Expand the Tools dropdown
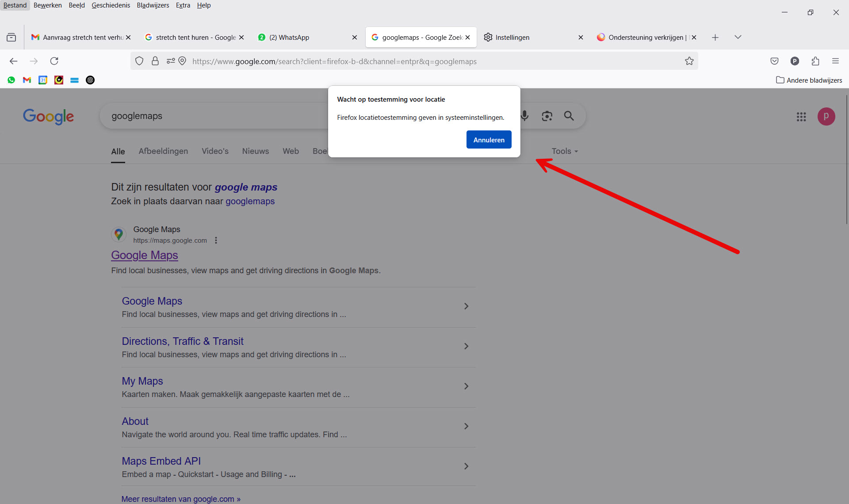This screenshot has height=504, width=849. coord(565,151)
